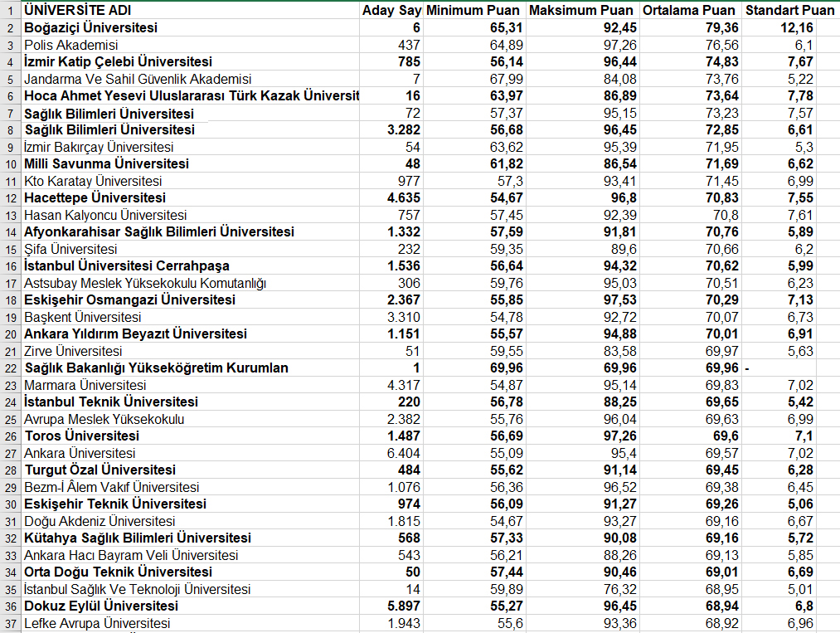Click "Sağlık Bilimleri Üniversitesi" in row 7
The width and height of the screenshot is (840, 633).
[x=191, y=113]
